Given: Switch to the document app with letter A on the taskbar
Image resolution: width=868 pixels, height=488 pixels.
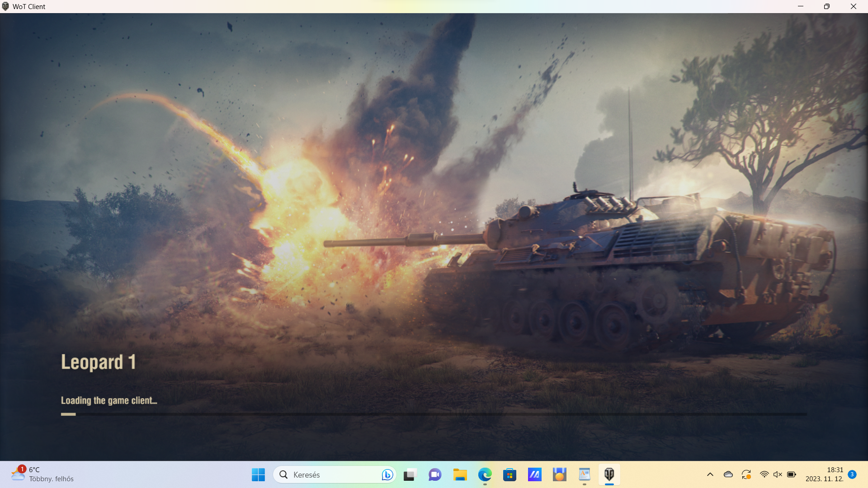Looking at the screenshot, I should tap(585, 474).
